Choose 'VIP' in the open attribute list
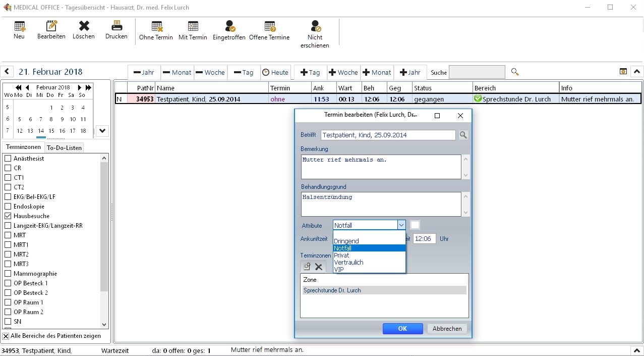644x356 pixels. (x=338, y=269)
